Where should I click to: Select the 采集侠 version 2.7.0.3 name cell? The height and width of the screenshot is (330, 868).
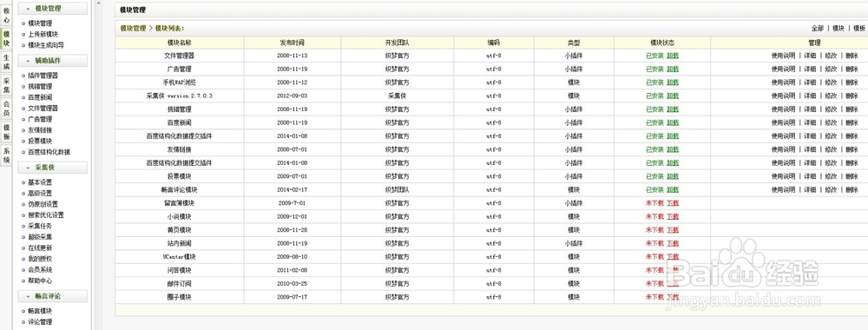pos(180,96)
